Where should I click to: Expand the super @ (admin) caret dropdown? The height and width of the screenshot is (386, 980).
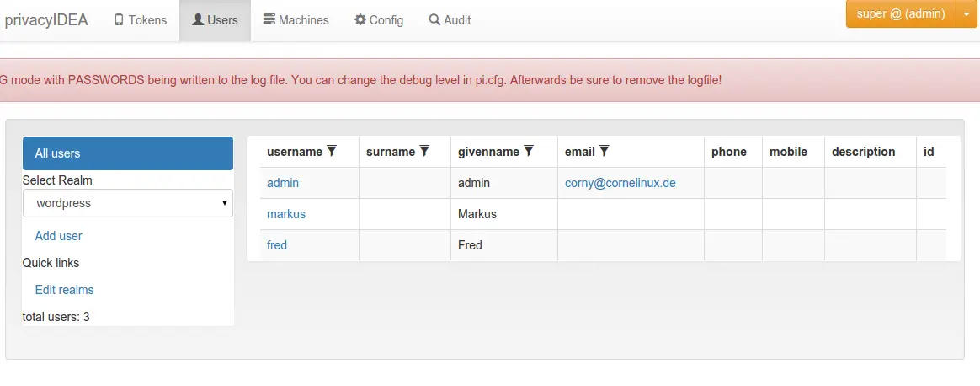tap(967, 13)
